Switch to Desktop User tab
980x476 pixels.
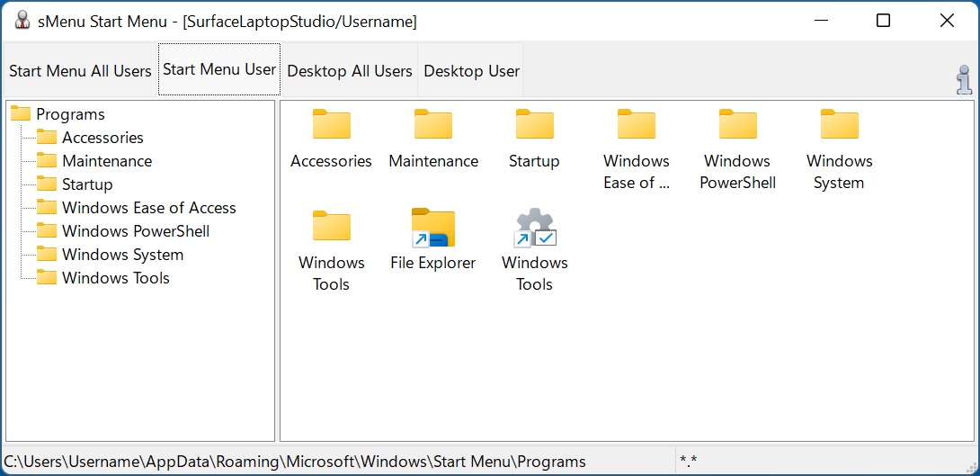point(471,71)
